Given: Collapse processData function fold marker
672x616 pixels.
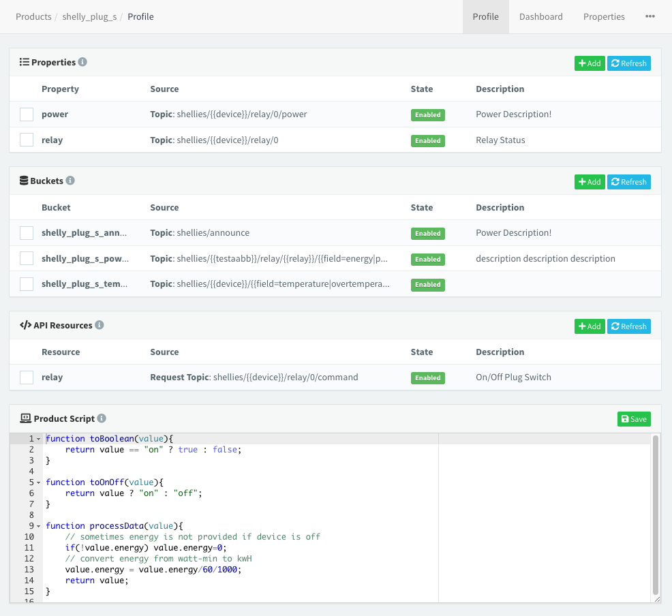Looking at the screenshot, I should pos(39,526).
